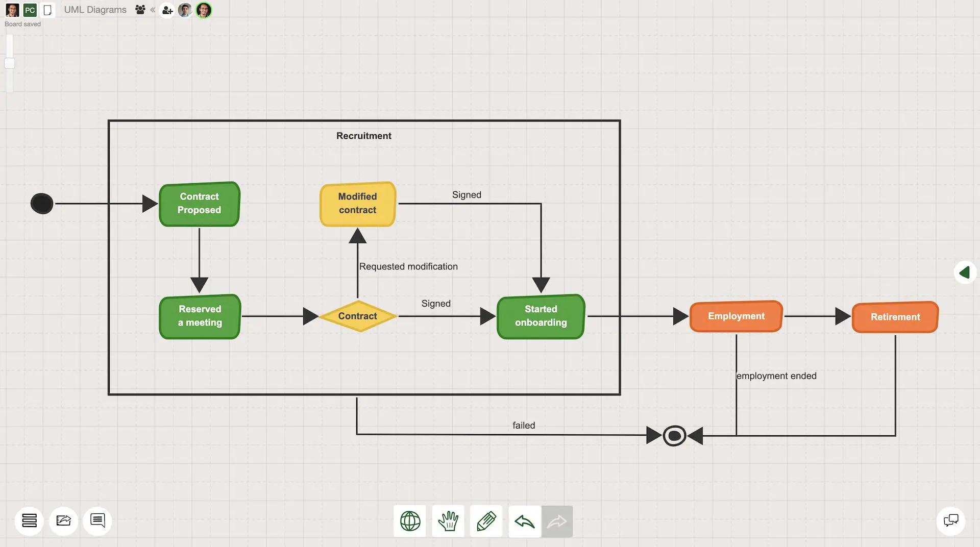This screenshot has height=547, width=980.
Task: Click the add user icon
Action: click(x=167, y=10)
